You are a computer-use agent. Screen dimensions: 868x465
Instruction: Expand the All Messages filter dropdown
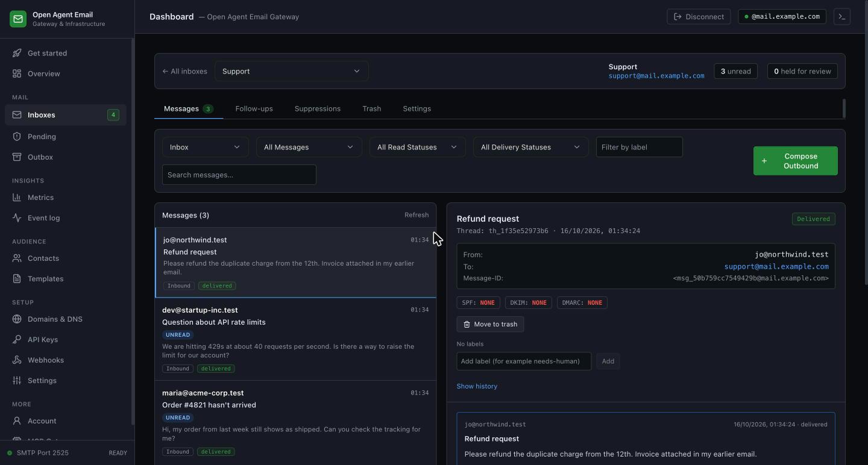click(309, 147)
